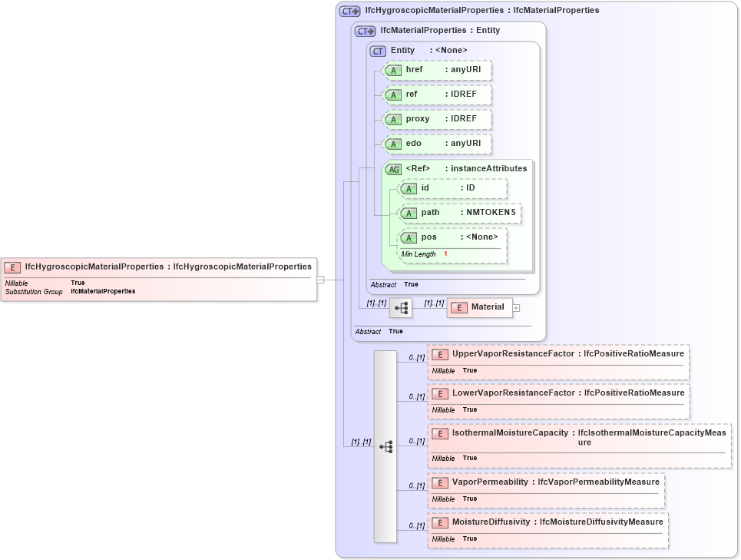This screenshot has width=741, height=560.
Task: Click the E icon on the Material element
Action: tap(458, 307)
